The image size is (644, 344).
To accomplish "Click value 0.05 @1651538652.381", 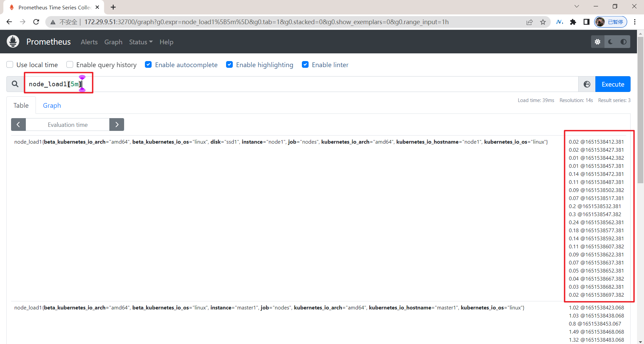I will (596, 271).
